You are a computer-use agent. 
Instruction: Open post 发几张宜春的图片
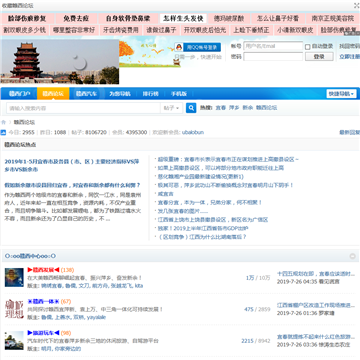click(183, 211)
